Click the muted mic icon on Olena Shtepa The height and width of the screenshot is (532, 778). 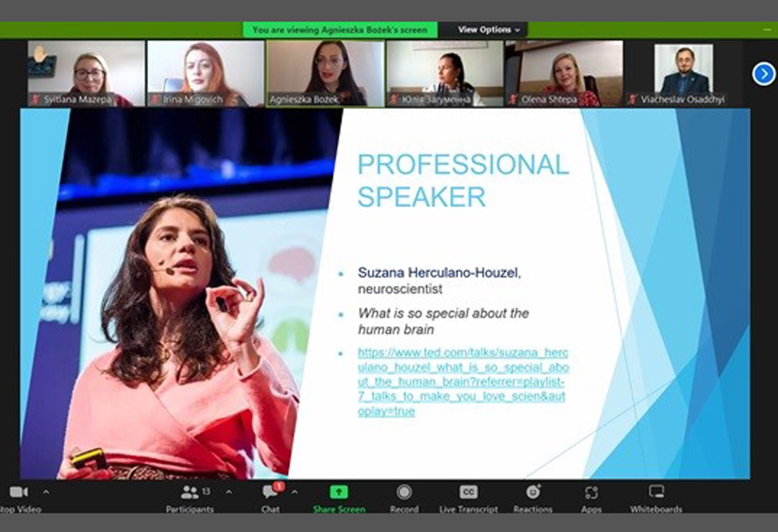[x=513, y=99]
